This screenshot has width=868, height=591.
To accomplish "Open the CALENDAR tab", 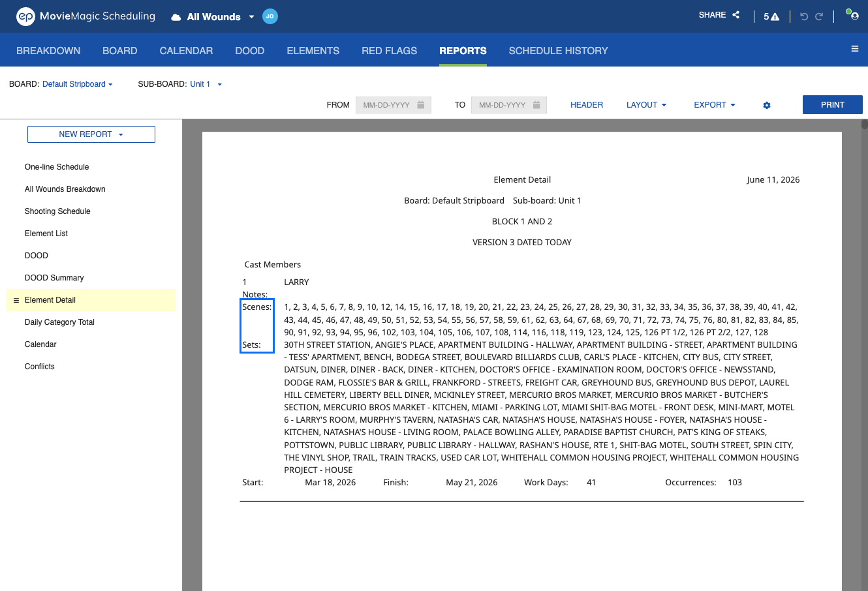I will pyautogui.click(x=186, y=51).
